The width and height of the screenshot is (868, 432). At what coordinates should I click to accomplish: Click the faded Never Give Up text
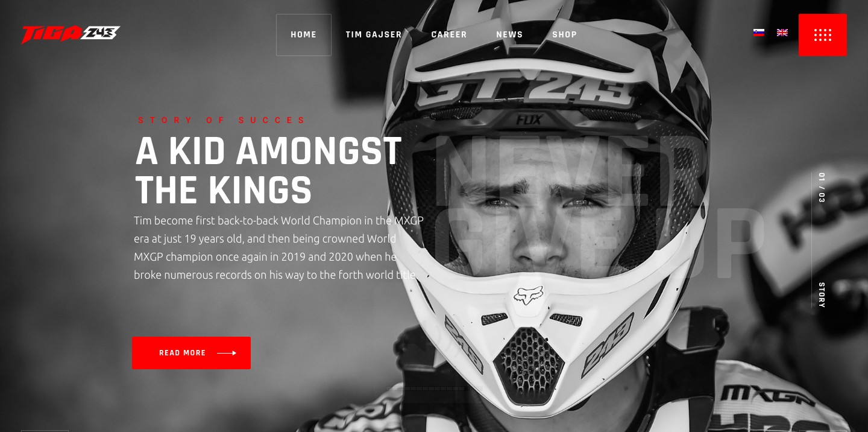point(599,208)
